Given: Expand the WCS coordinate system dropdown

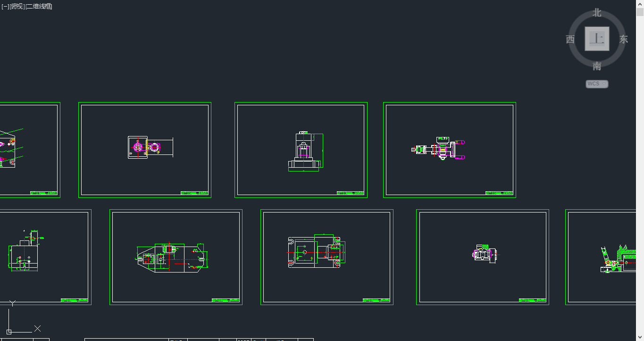Looking at the screenshot, I should 597,84.
